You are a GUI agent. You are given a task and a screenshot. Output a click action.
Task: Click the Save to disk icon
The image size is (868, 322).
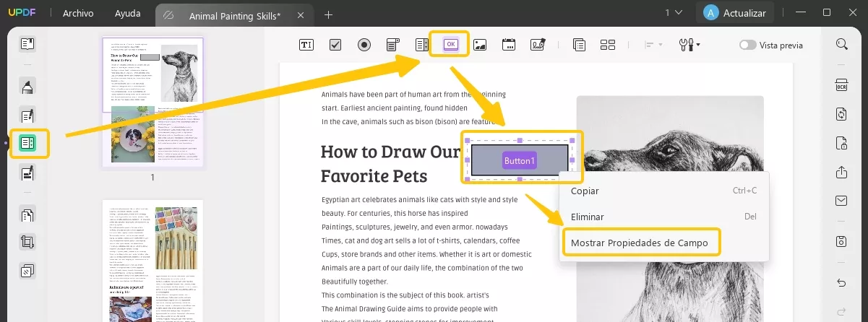pos(841,241)
